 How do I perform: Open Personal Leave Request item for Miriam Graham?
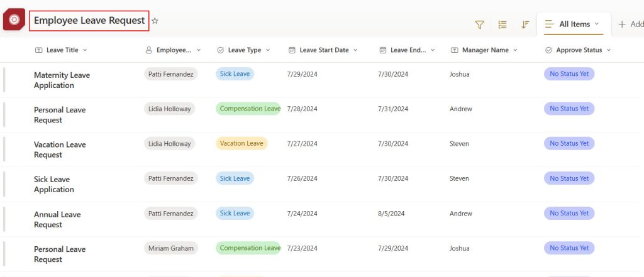pyautogui.click(x=60, y=254)
